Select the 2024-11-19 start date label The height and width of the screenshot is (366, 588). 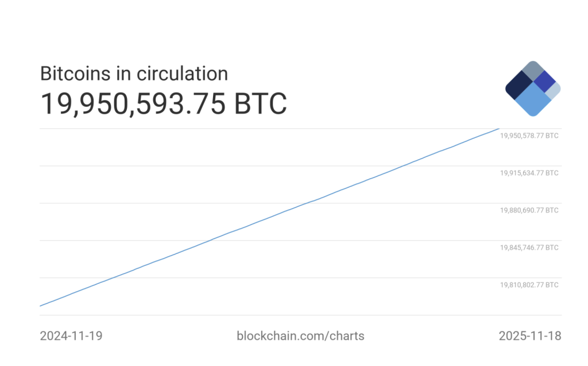pos(71,336)
